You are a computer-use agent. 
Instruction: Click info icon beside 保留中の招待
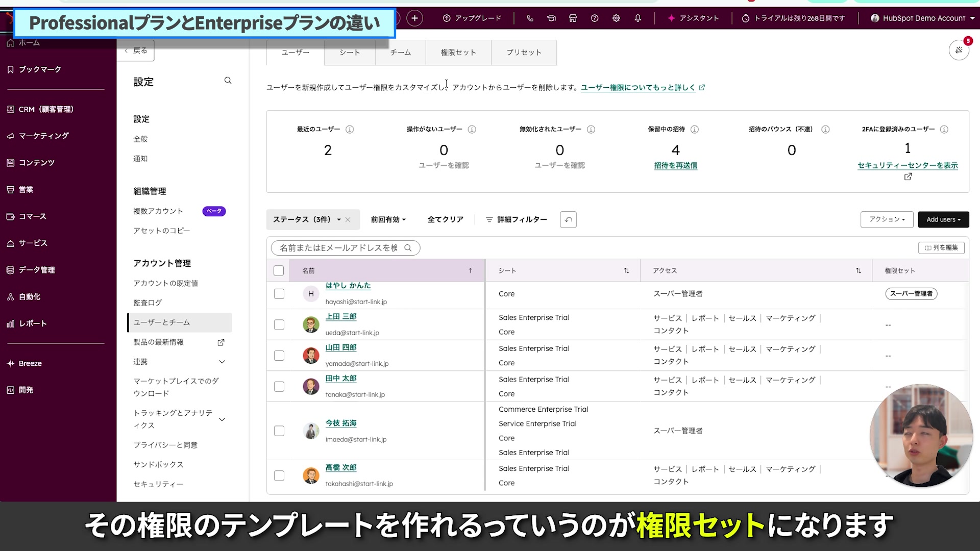695,130
